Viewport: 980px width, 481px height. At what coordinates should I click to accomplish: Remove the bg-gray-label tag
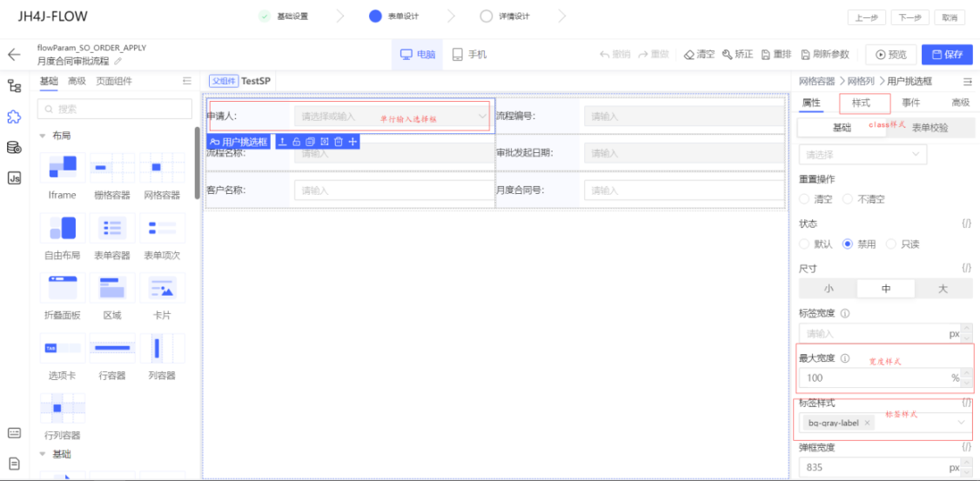point(867,423)
